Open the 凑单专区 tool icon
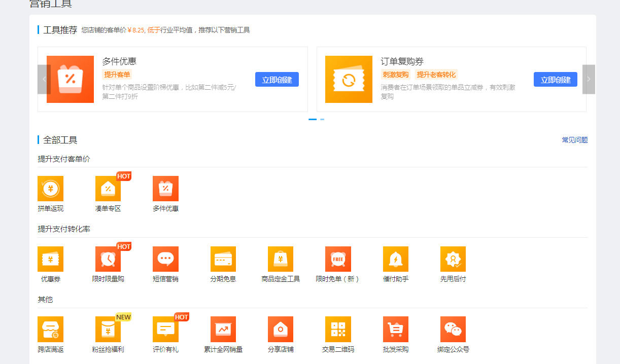 (x=108, y=189)
